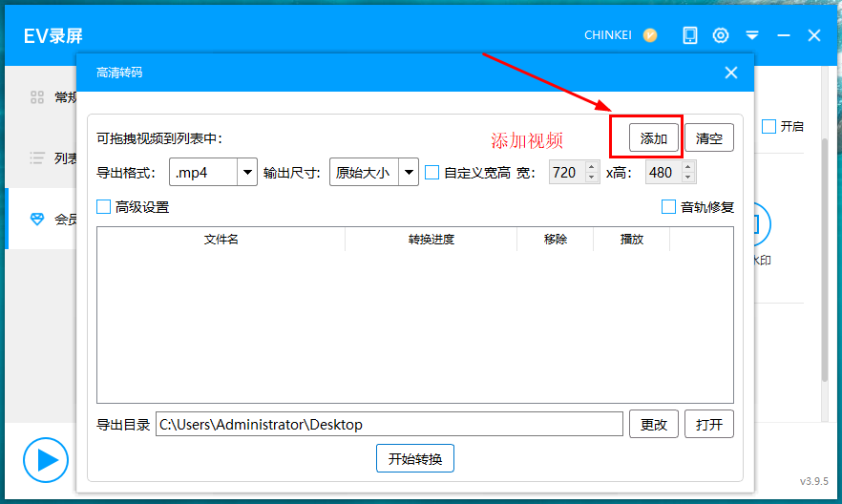The width and height of the screenshot is (842, 504).
Task: Click the export directory path field
Action: click(389, 425)
